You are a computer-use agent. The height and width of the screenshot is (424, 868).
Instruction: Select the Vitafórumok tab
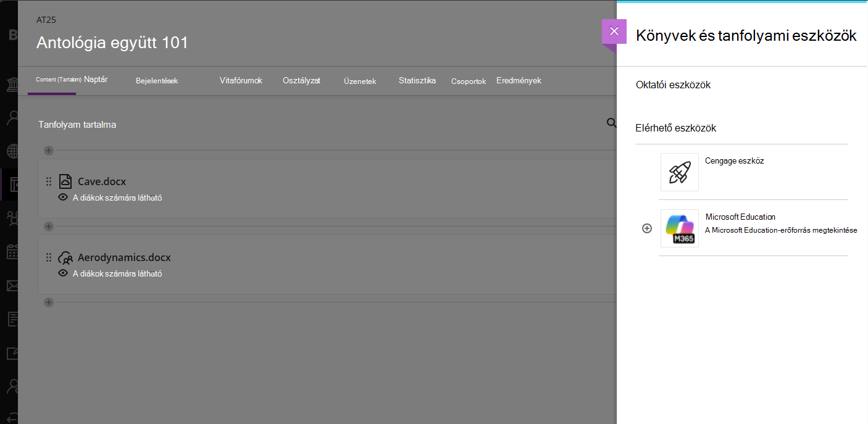[241, 81]
